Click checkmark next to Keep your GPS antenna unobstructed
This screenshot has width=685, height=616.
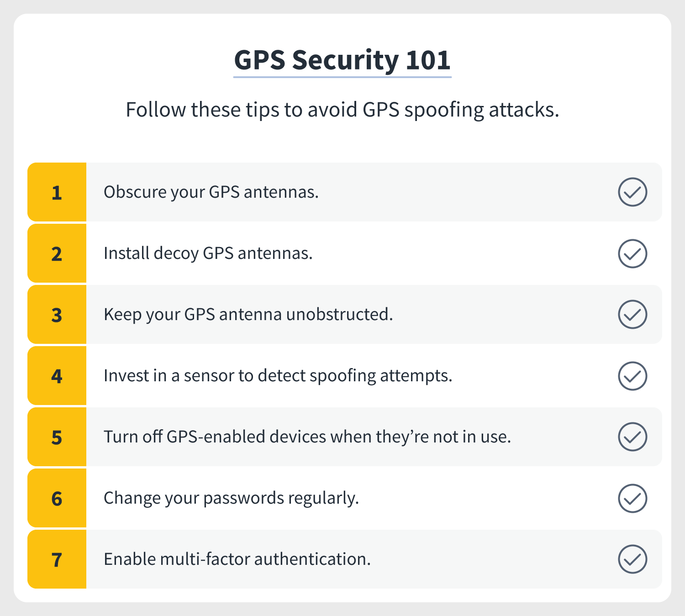pos(632,315)
